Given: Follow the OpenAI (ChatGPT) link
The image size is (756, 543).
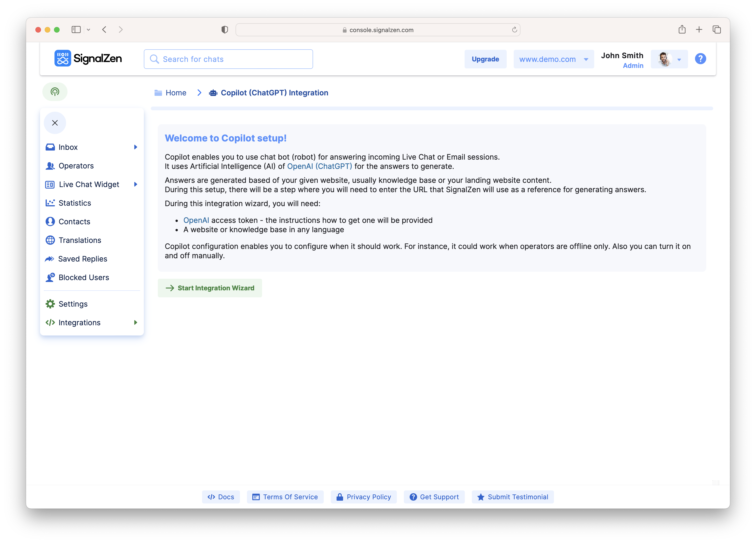Looking at the screenshot, I should coord(319,166).
